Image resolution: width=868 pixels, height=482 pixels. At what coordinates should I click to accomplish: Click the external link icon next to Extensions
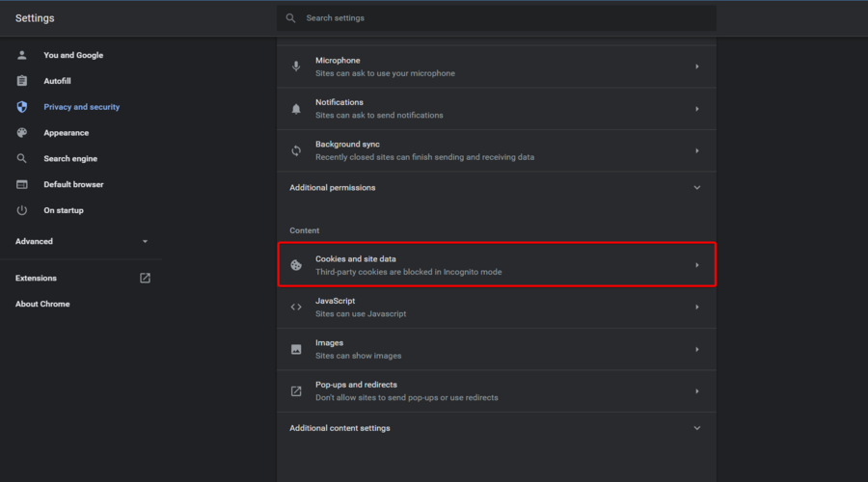point(145,279)
